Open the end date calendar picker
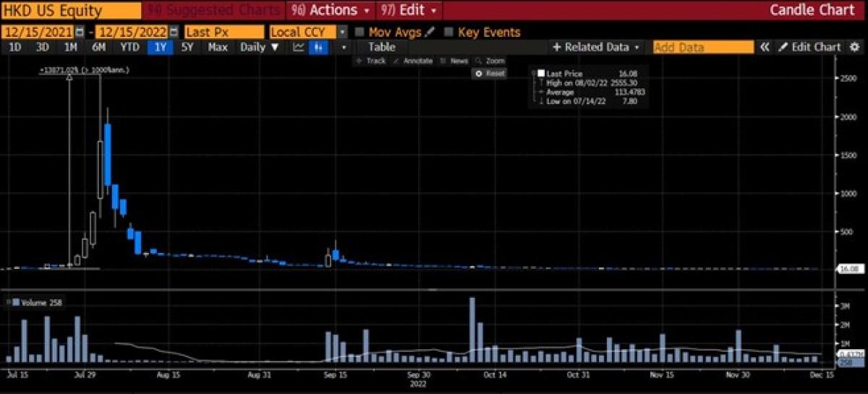Viewport: 868px width, 394px height. (x=174, y=33)
